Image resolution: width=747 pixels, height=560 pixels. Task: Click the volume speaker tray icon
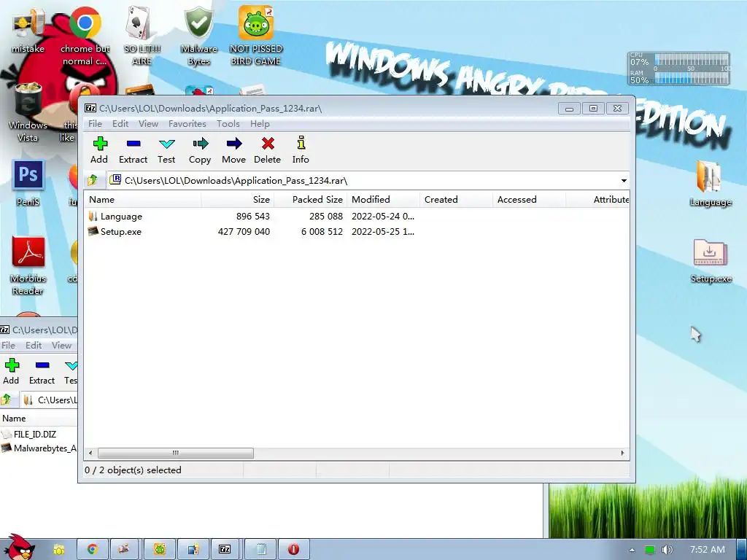[667, 550]
